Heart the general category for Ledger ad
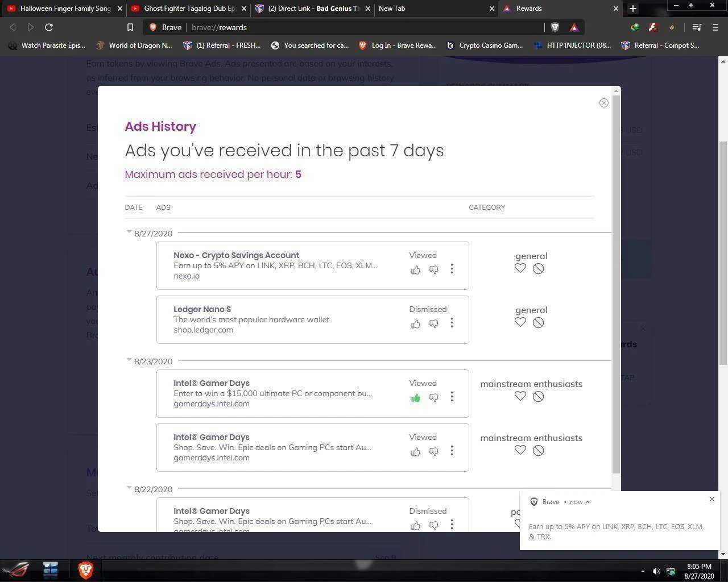 (x=520, y=322)
